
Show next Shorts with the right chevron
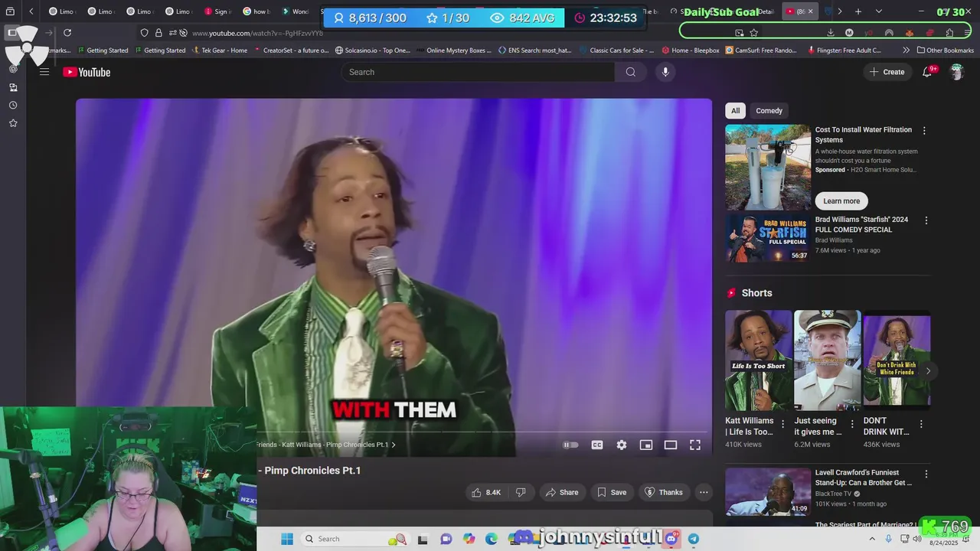pos(928,371)
